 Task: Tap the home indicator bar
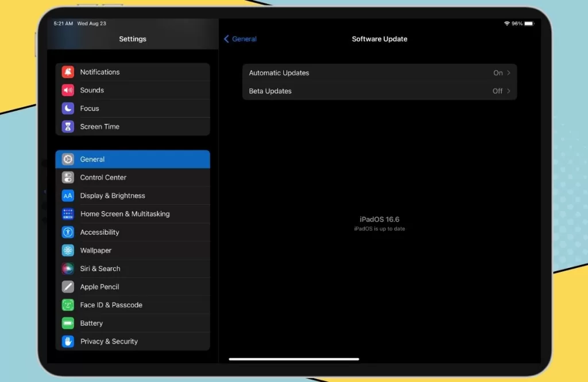click(294, 359)
